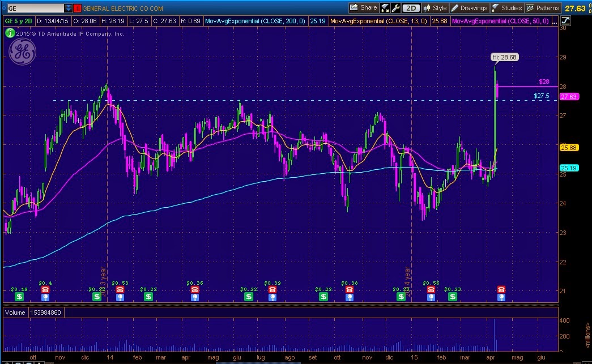The height and width of the screenshot is (364, 592).
Task: Click the chart scale icon right of the studies bar
Action: point(565,21)
